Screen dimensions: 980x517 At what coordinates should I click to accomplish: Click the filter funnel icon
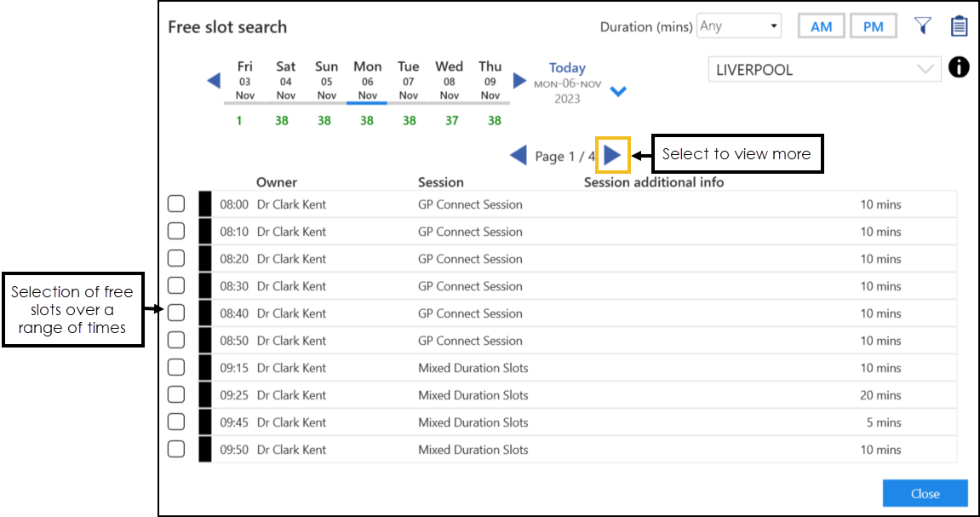pos(922,26)
